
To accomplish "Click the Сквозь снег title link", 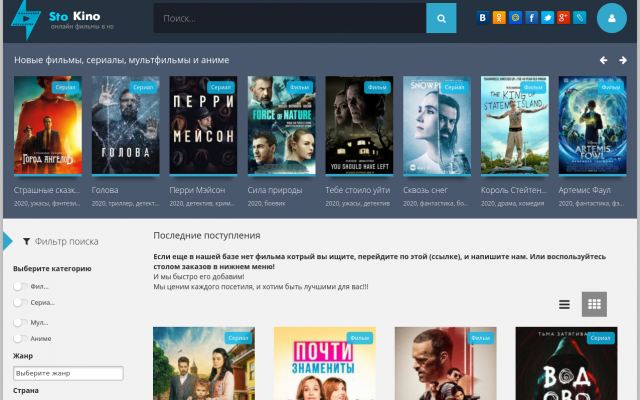I will coord(425,190).
